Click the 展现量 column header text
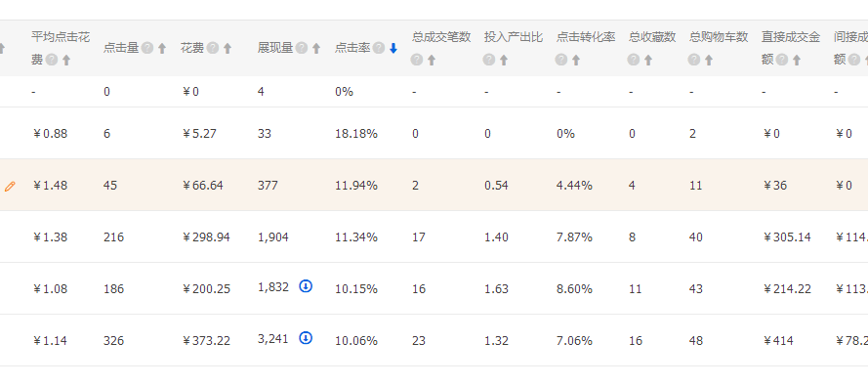Image resolution: width=868 pixels, height=386 pixels. click(275, 48)
